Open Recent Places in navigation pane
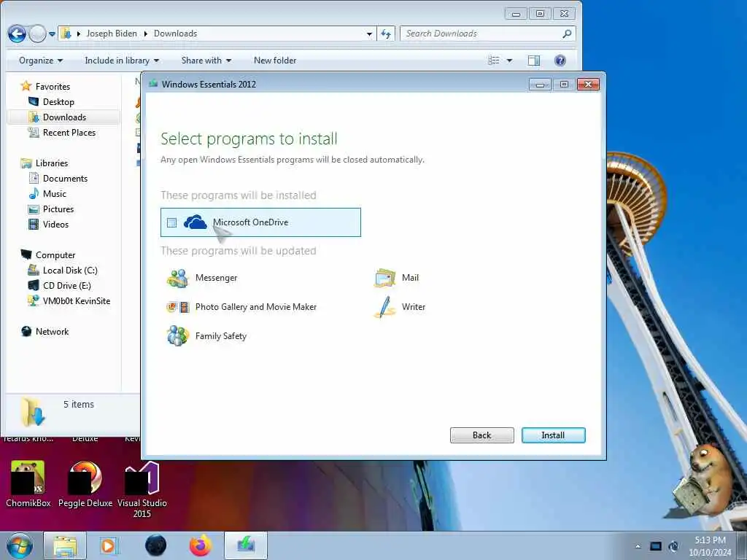747x560 pixels. [x=69, y=133]
